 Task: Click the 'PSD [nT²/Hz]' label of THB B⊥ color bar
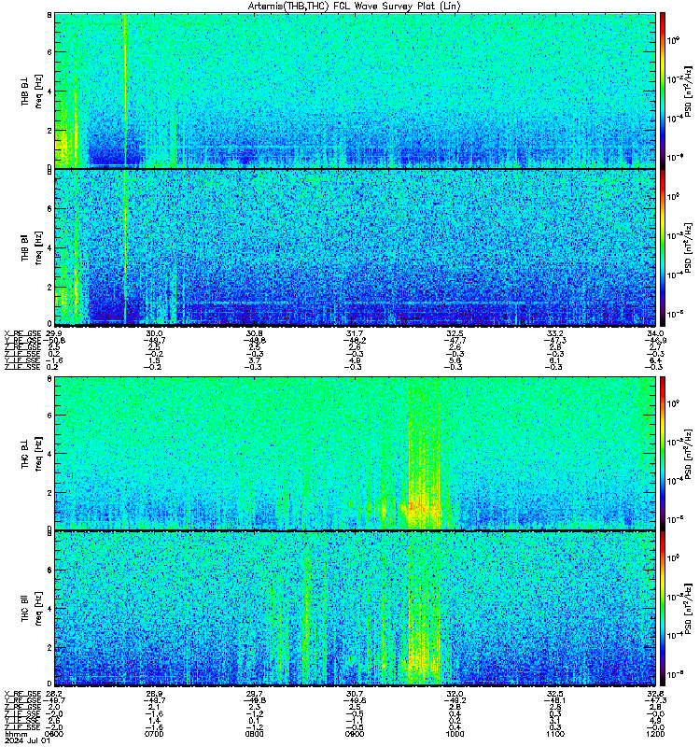point(689,91)
